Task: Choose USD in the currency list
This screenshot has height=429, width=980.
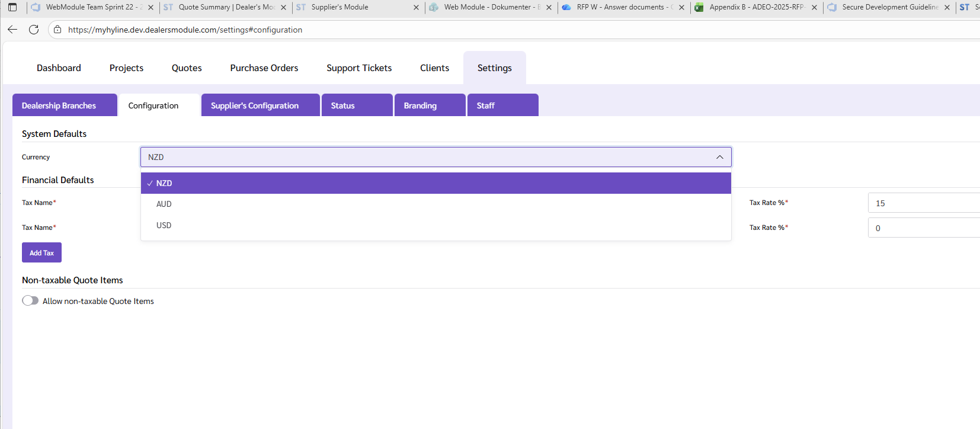Action: click(164, 226)
